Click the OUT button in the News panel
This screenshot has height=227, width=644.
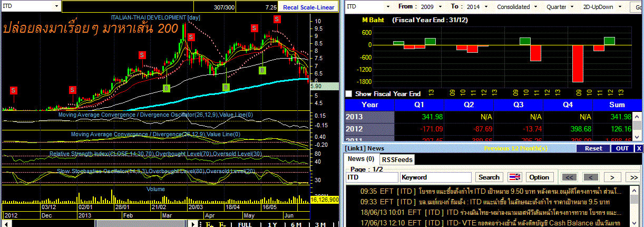point(622,148)
